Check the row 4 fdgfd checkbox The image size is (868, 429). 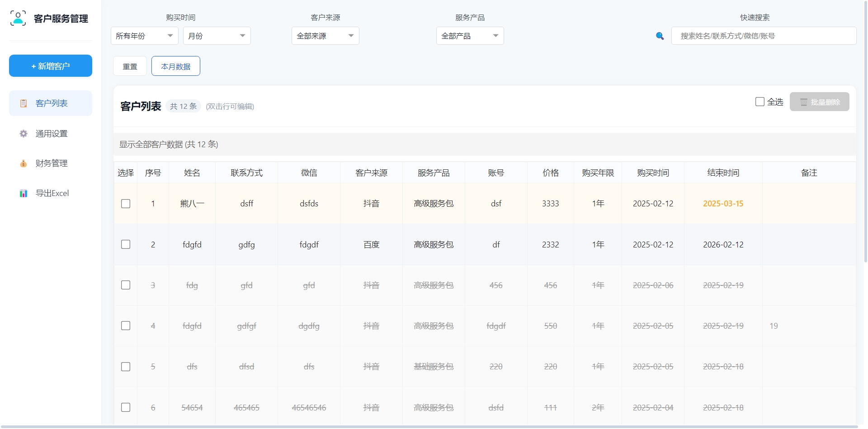[126, 326]
